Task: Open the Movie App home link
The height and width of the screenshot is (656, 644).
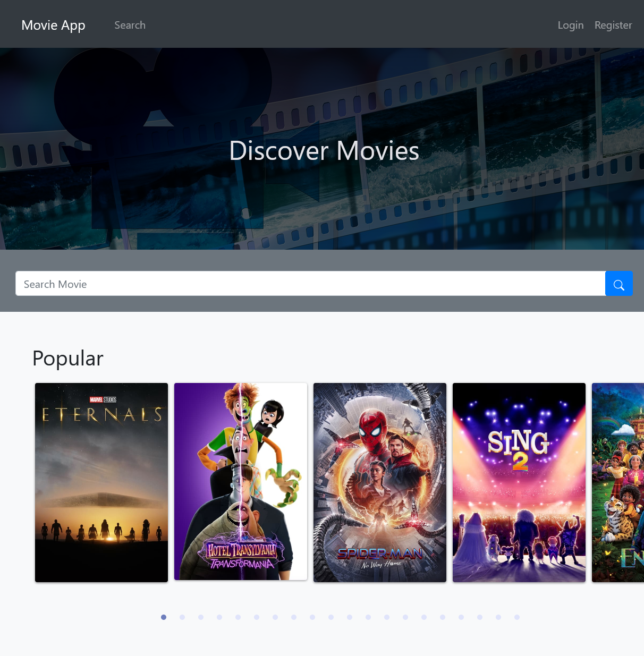Action: point(53,25)
